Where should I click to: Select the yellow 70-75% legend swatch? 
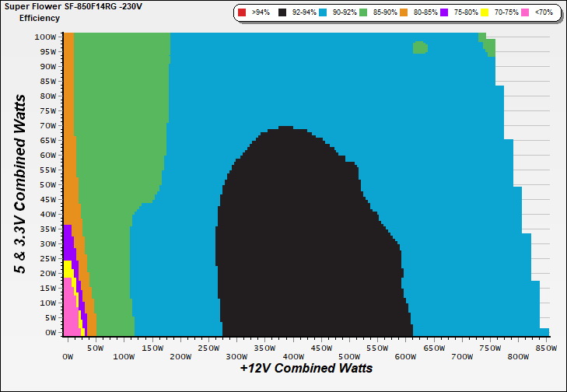coord(487,13)
